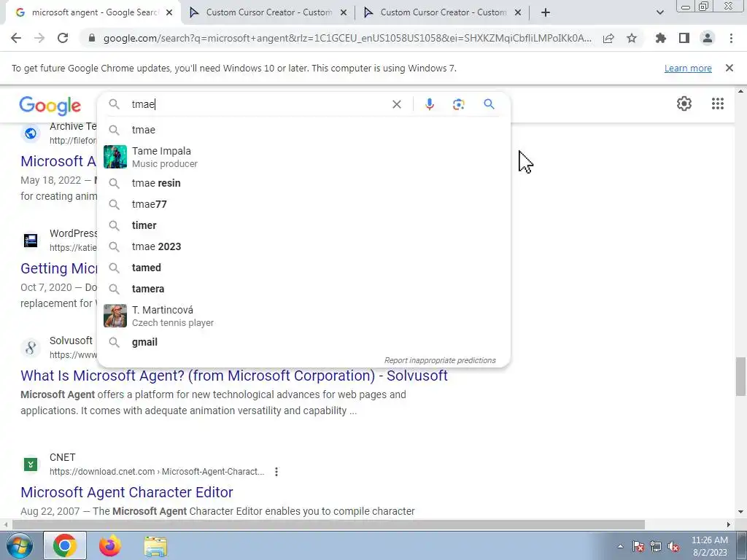Submit search with blue magnifier

click(x=489, y=104)
